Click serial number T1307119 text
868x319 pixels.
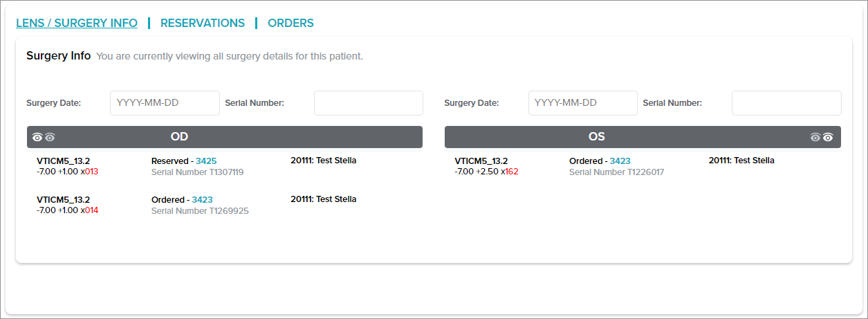pos(197,172)
